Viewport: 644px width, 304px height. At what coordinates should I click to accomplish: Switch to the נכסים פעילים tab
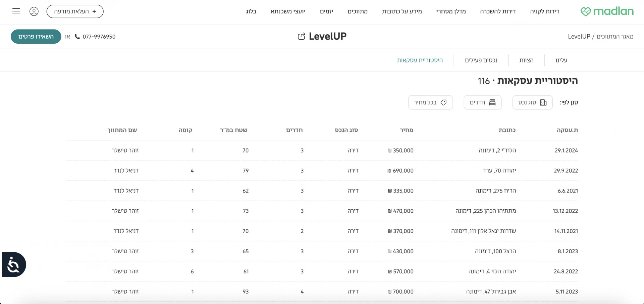coord(481,60)
